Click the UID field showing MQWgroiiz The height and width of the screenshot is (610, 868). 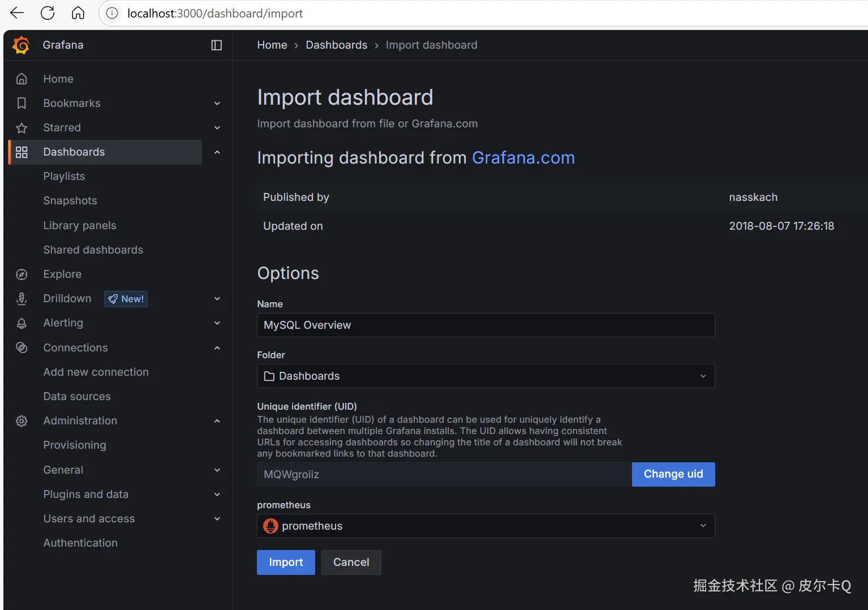(444, 474)
